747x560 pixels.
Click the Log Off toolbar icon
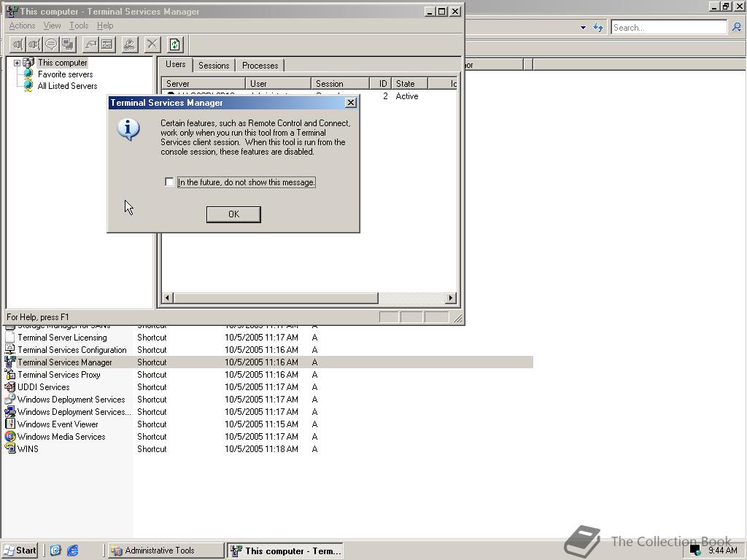click(130, 44)
